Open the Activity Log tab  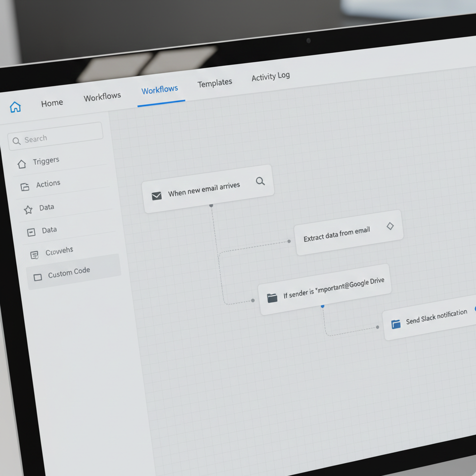click(x=270, y=77)
